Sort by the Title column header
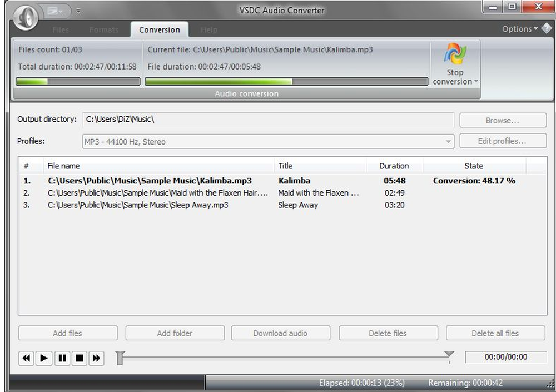 [x=320, y=166]
